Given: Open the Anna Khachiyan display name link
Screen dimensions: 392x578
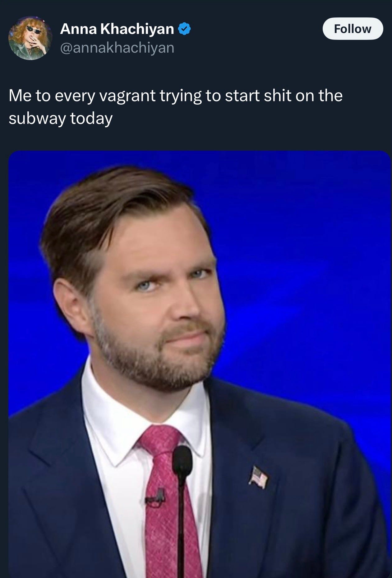Looking at the screenshot, I should [x=117, y=29].
